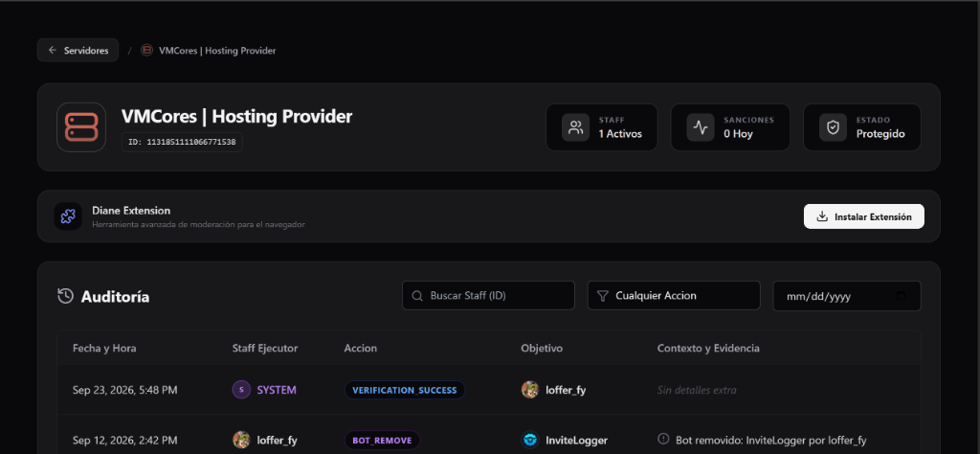This screenshot has height=454, width=980.
Task: Click the Fecha y Hora column header
Action: tap(104, 349)
